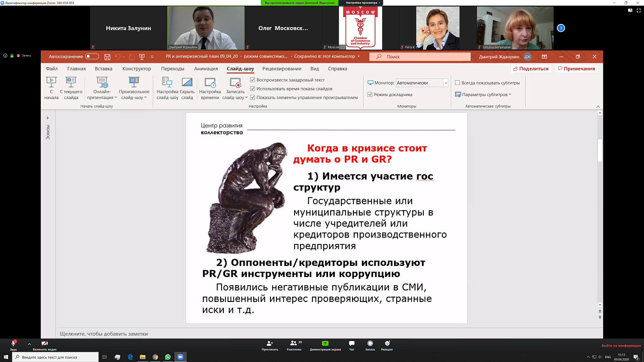Switch to Конструктор tab
Image resolution: width=644 pixels, height=362 pixels.
137,69
